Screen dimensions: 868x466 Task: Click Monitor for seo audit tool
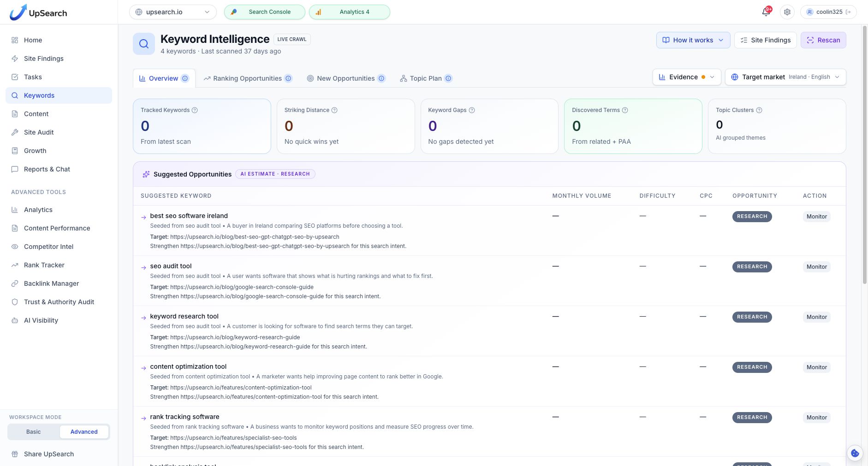click(x=816, y=267)
